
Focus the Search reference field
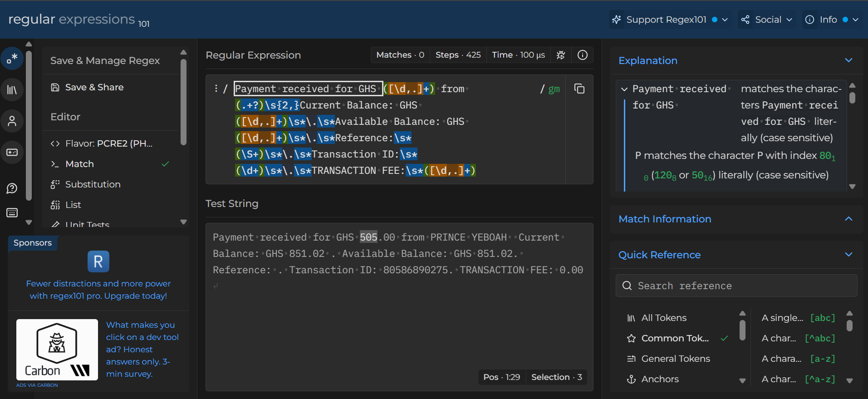736,286
